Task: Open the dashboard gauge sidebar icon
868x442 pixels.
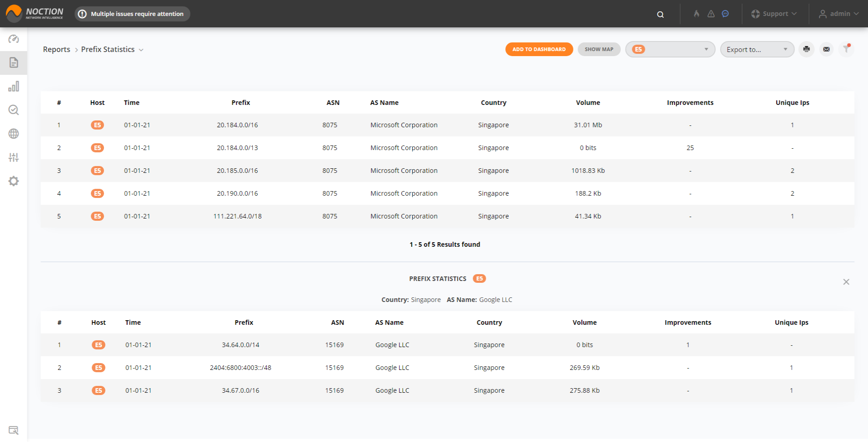Action: pyautogui.click(x=14, y=39)
